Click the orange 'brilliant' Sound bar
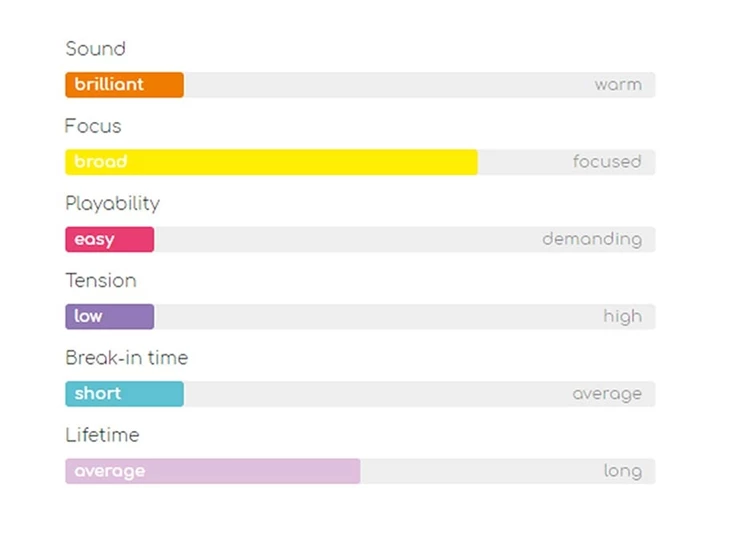This screenshot has width=735, height=542. [124, 85]
